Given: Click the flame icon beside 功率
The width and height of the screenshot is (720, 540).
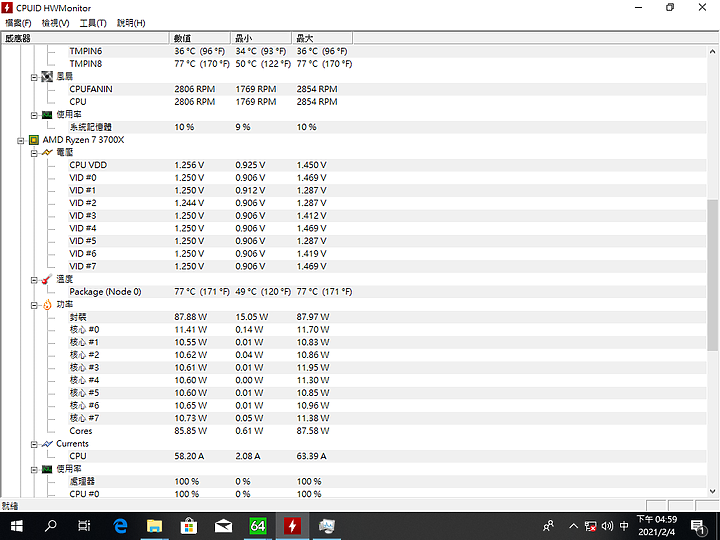Looking at the screenshot, I should 47,304.
